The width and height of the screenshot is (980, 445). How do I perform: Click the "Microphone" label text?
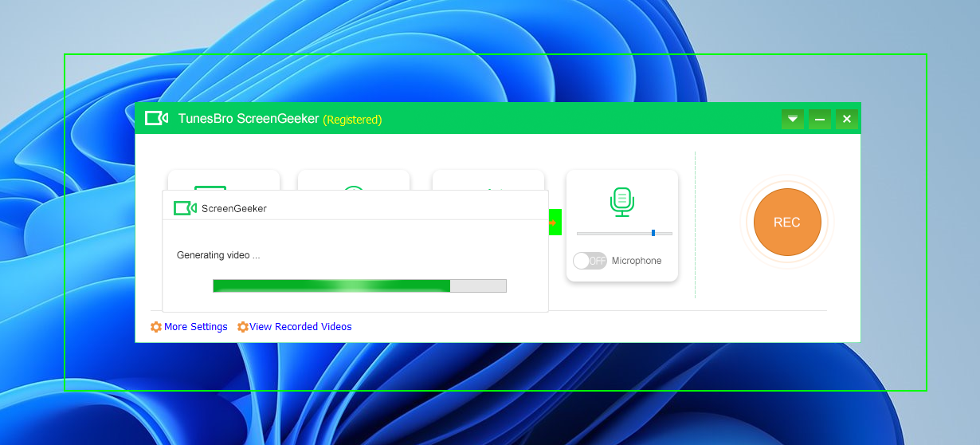tap(637, 261)
